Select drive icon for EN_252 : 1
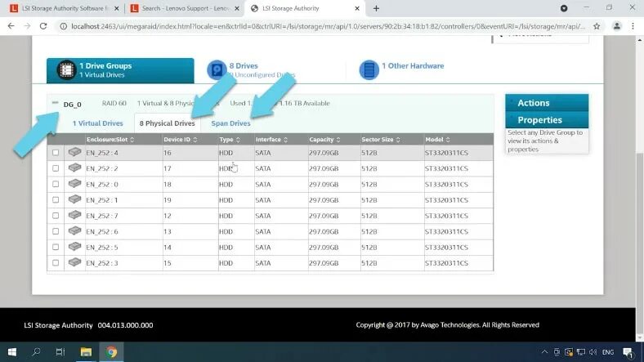The image size is (644, 362). [74, 199]
